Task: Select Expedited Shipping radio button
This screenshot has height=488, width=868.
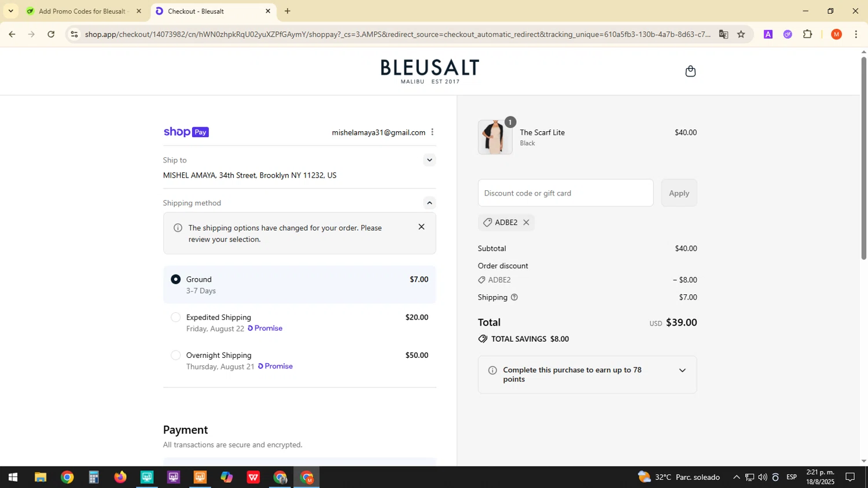Action: coord(175,317)
